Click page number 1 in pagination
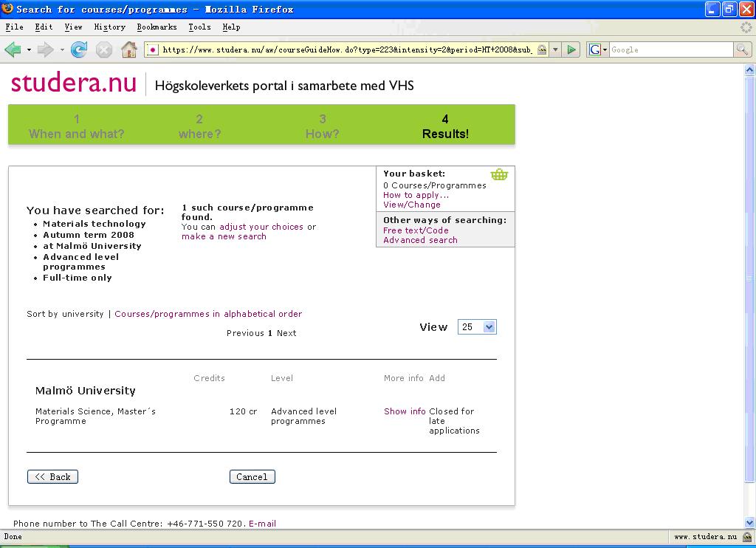Image resolution: width=756 pixels, height=548 pixels. tap(270, 333)
